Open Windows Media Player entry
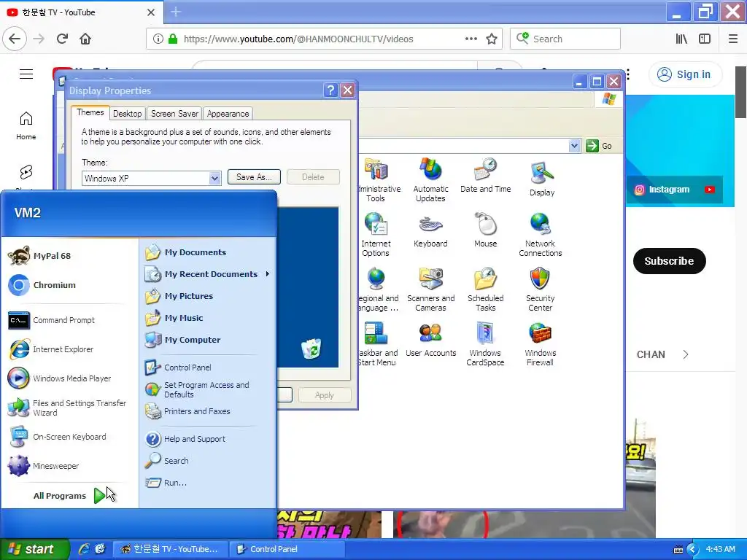Screen dimensions: 747x560 60,378
